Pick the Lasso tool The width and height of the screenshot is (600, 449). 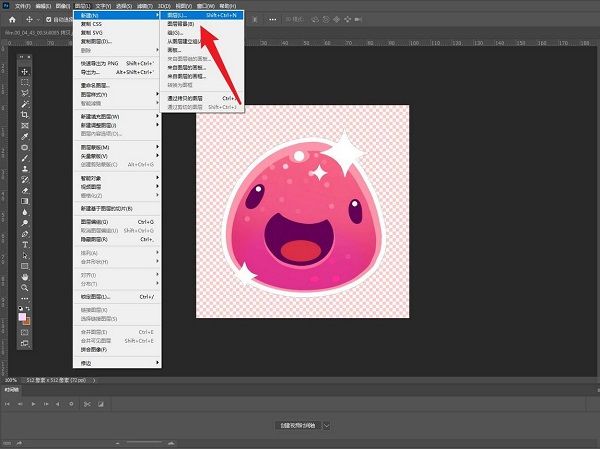coord(24,94)
